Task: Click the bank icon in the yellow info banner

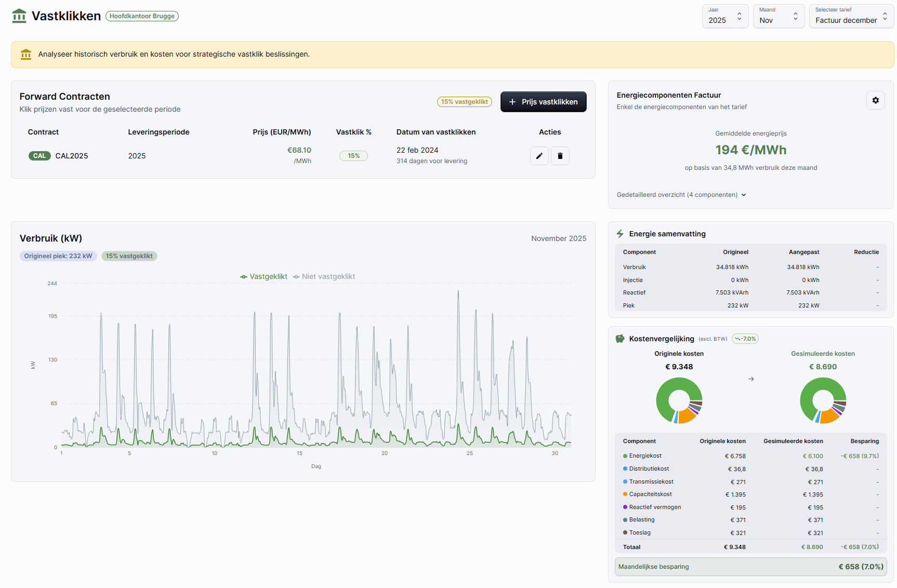Action: (x=26, y=54)
